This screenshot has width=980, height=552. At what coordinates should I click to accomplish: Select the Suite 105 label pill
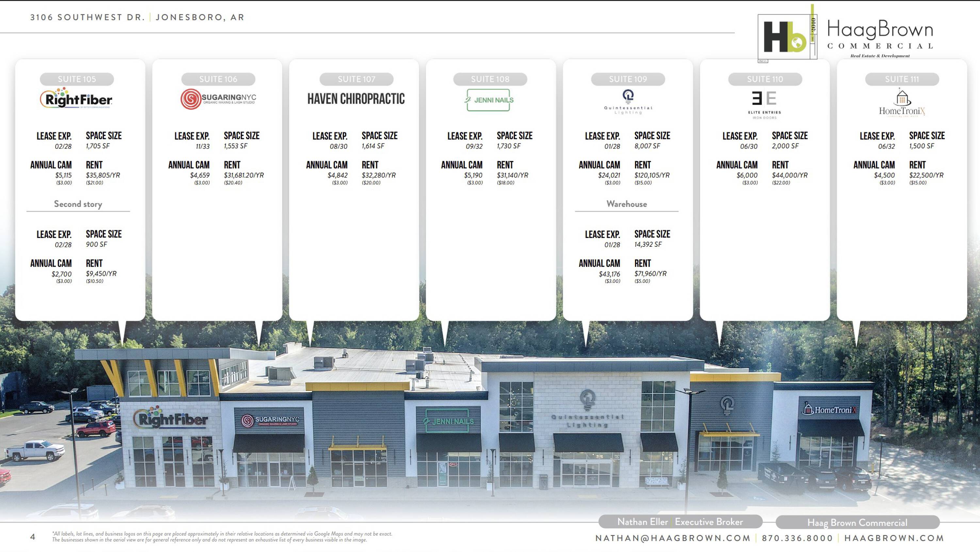click(77, 79)
